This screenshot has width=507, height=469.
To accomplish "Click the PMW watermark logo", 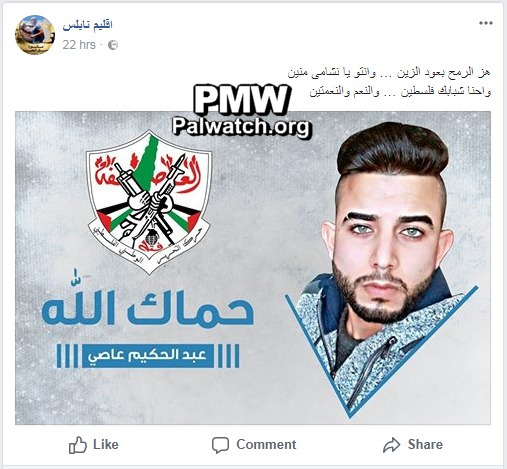I will (242, 100).
